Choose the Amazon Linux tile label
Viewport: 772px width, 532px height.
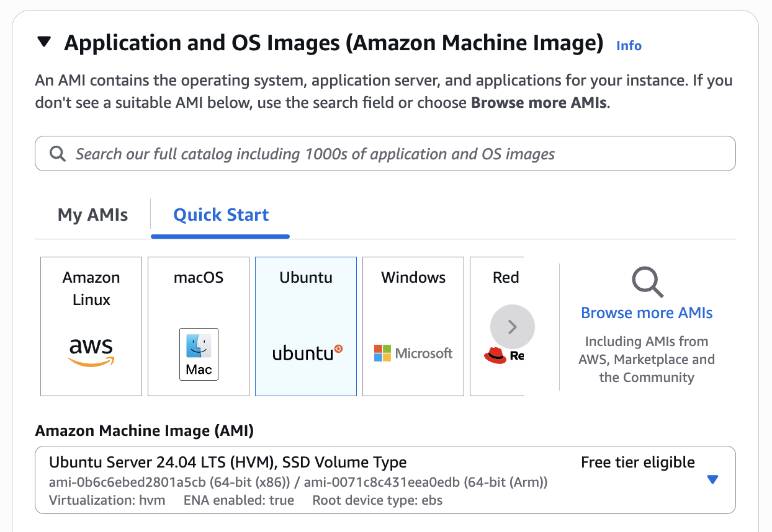tap(91, 288)
